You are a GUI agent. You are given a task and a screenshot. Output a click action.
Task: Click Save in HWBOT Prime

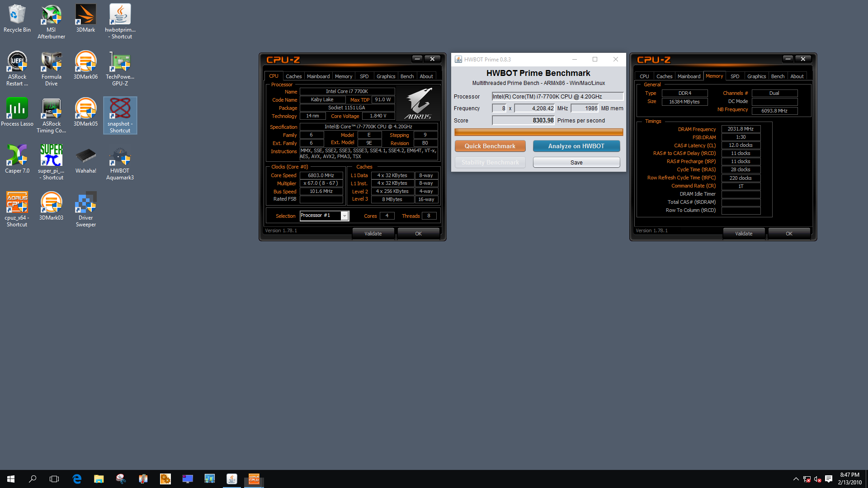[576, 162]
